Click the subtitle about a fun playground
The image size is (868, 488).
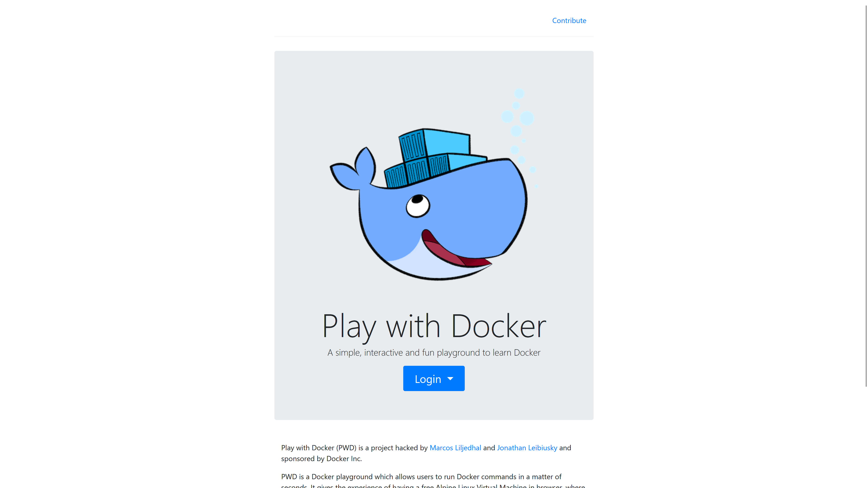pos(434,353)
